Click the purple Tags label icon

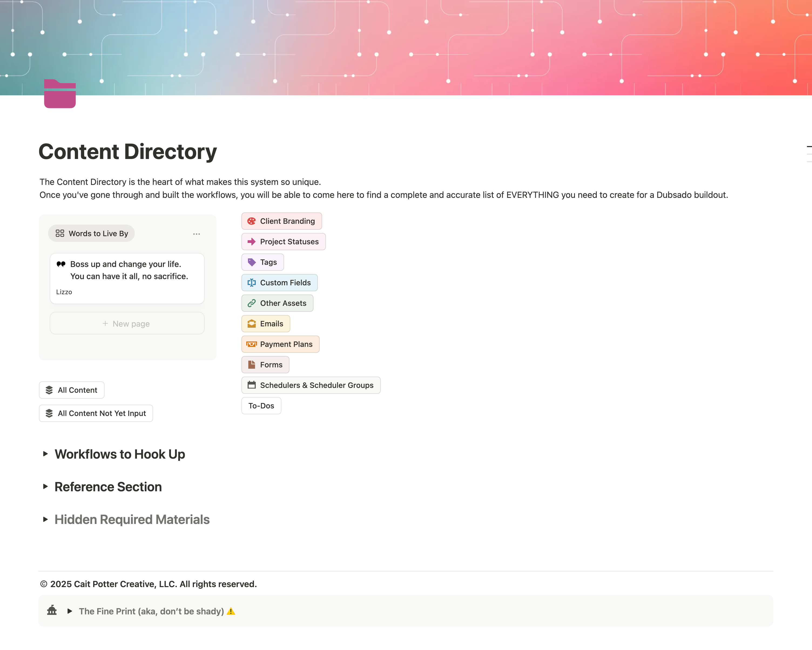click(x=252, y=262)
